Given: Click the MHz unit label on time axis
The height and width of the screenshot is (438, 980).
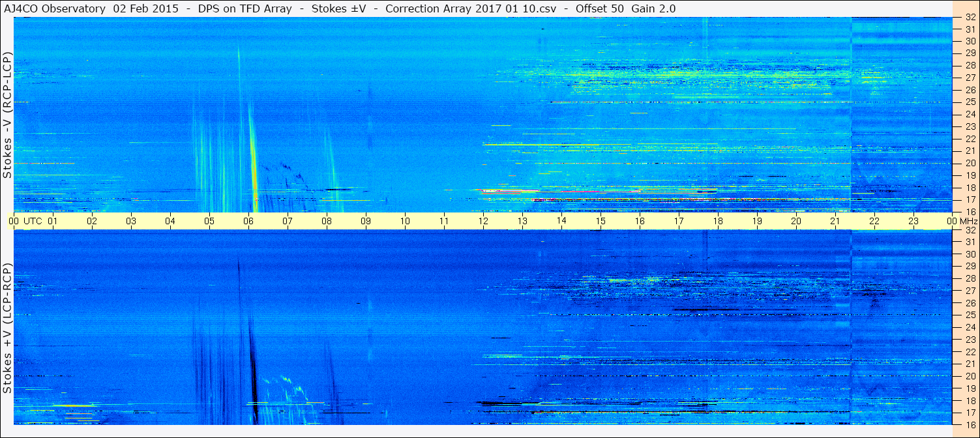Looking at the screenshot, I should tap(969, 221).
